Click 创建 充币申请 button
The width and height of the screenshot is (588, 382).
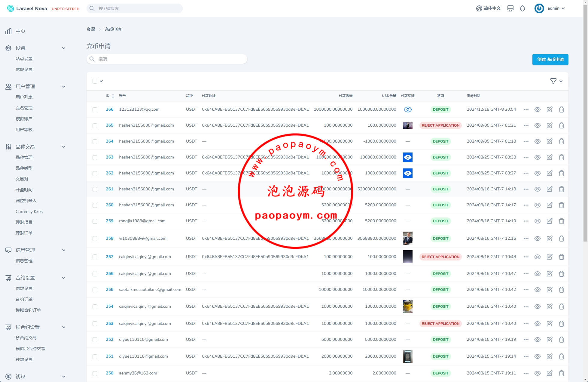(550, 60)
